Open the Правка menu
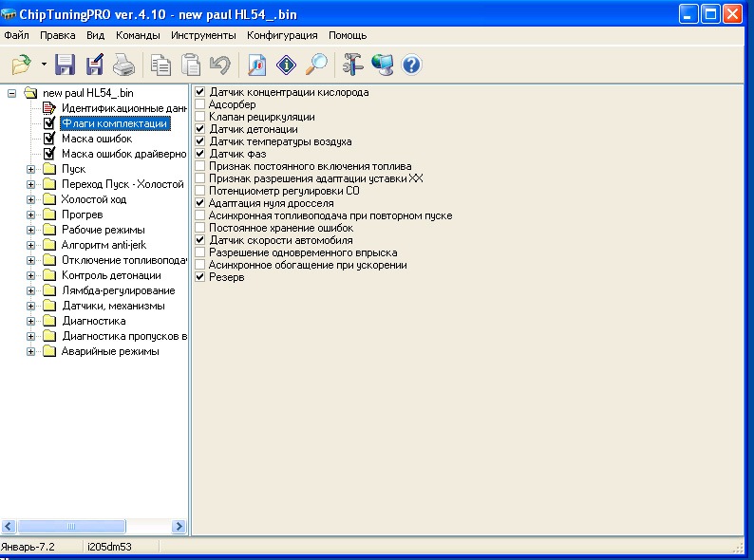754x560 pixels. click(x=57, y=35)
